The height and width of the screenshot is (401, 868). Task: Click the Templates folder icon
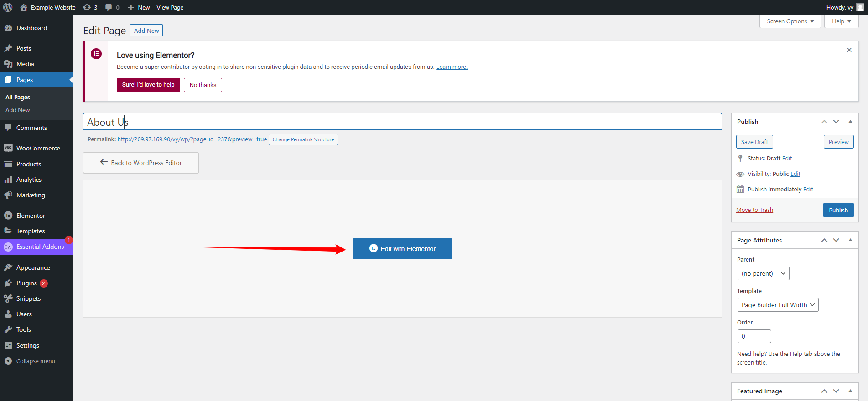(8, 231)
